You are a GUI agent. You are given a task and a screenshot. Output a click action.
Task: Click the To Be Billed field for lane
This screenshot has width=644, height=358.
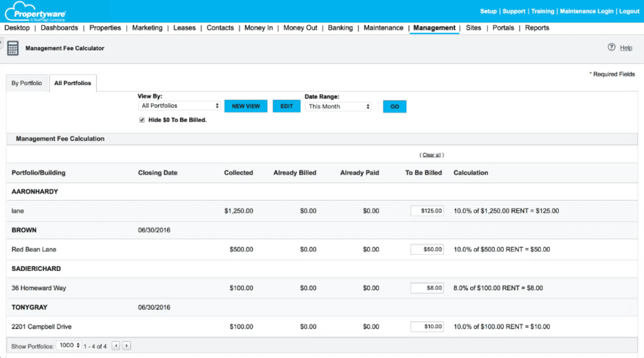point(427,210)
